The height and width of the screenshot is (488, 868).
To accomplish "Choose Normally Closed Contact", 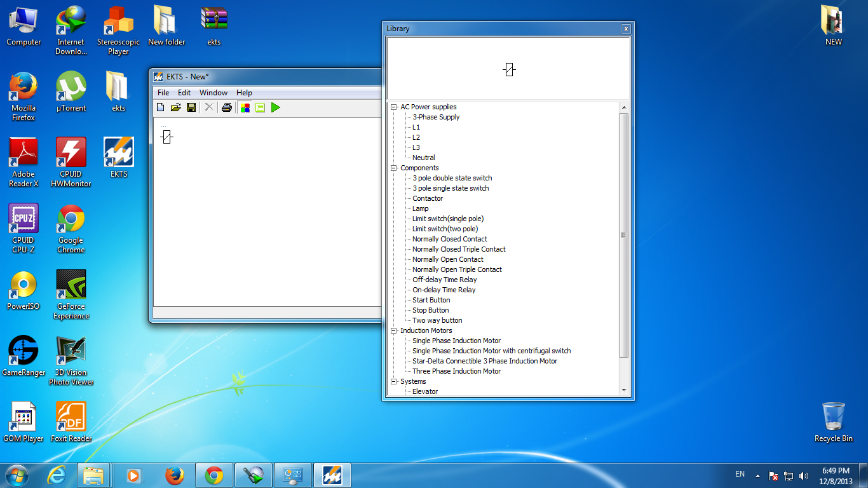I will point(450,239).
